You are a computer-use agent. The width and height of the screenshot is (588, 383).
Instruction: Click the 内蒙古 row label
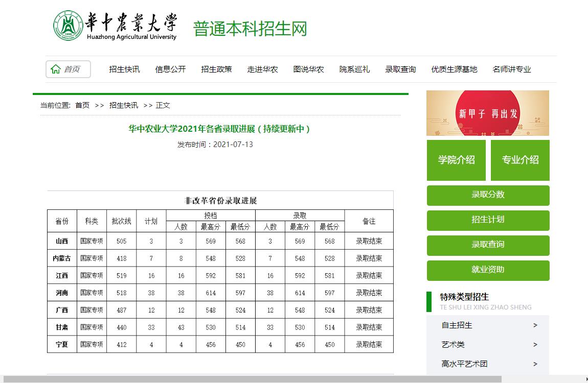(x=62, y=258)
